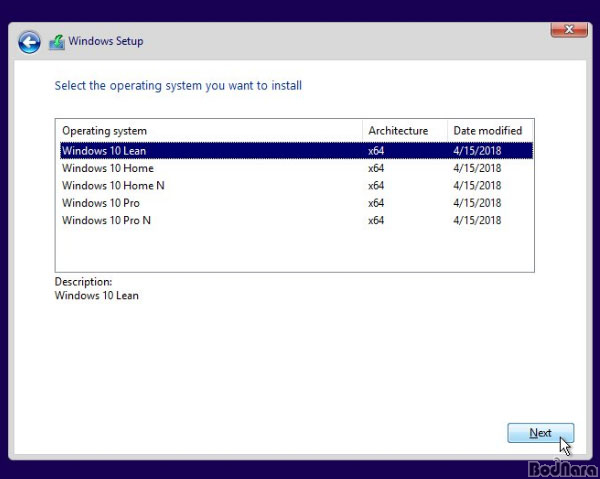Image resolution: width=600 pixels, height=479 pixels.
Task: Click the Windows Setup title bar icon
Action: tap(57, 42)
